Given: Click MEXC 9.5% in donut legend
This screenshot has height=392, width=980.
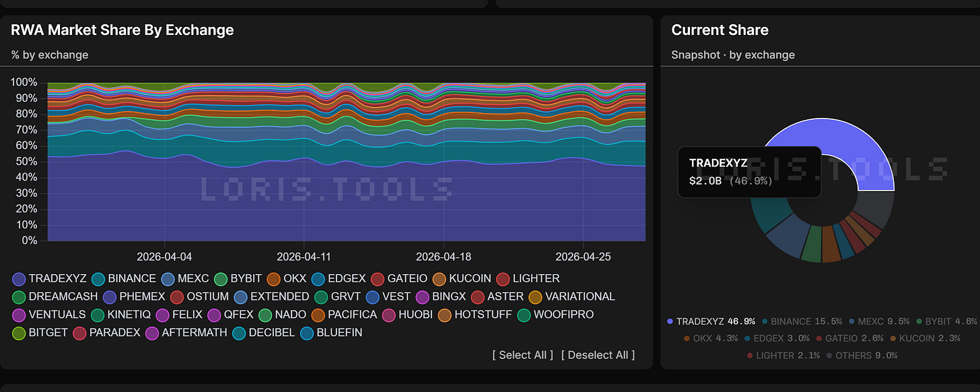Looking at the screenshot, I should pos(879,321).
